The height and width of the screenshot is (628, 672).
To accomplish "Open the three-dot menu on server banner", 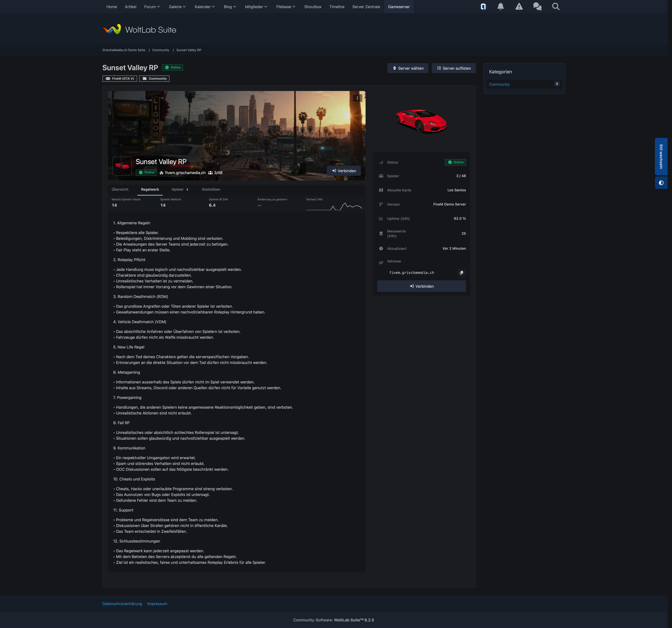I will 357,98.
